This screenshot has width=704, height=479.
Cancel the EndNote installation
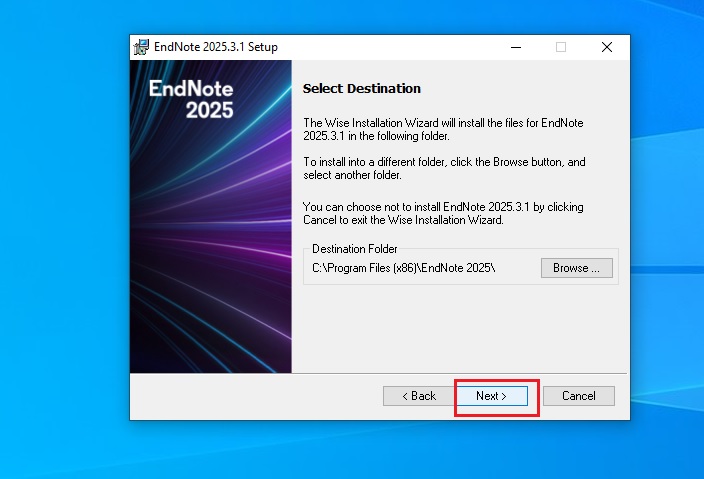tap(578, 396)
